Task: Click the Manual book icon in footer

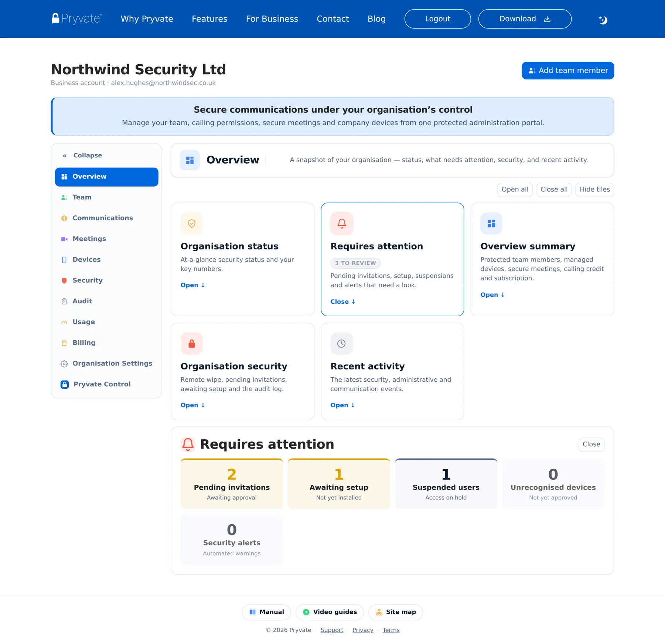Action: [x=253, y=612]
